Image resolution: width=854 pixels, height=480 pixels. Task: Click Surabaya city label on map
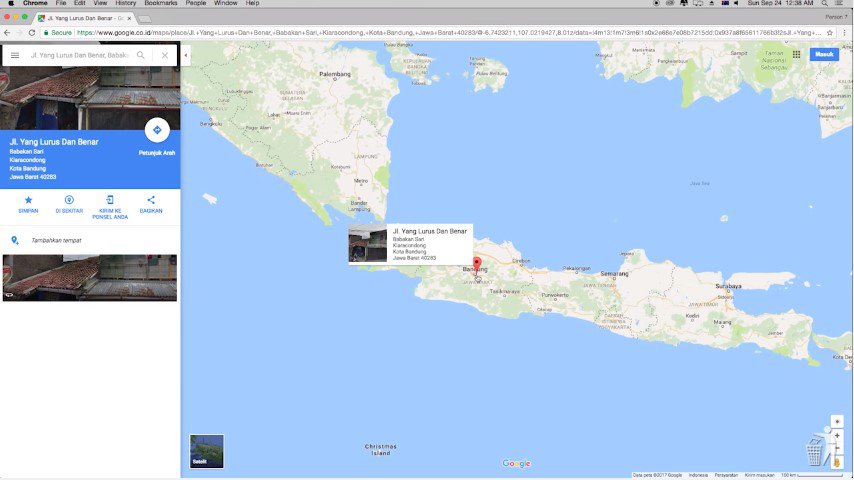pos(728,286)
